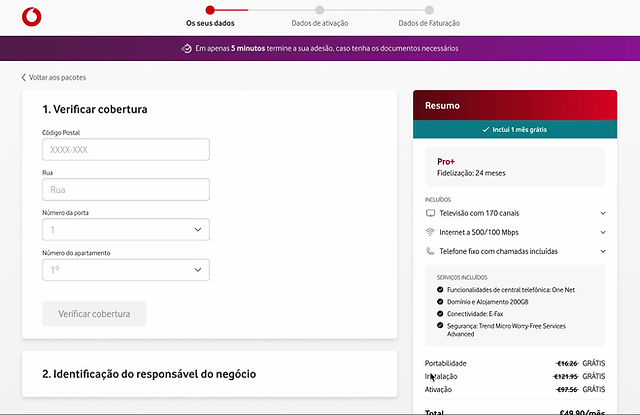Click the back chevron beside Voltar aos pacotes
This screenshot has width=640, height=415.
(x=24, y=77)
